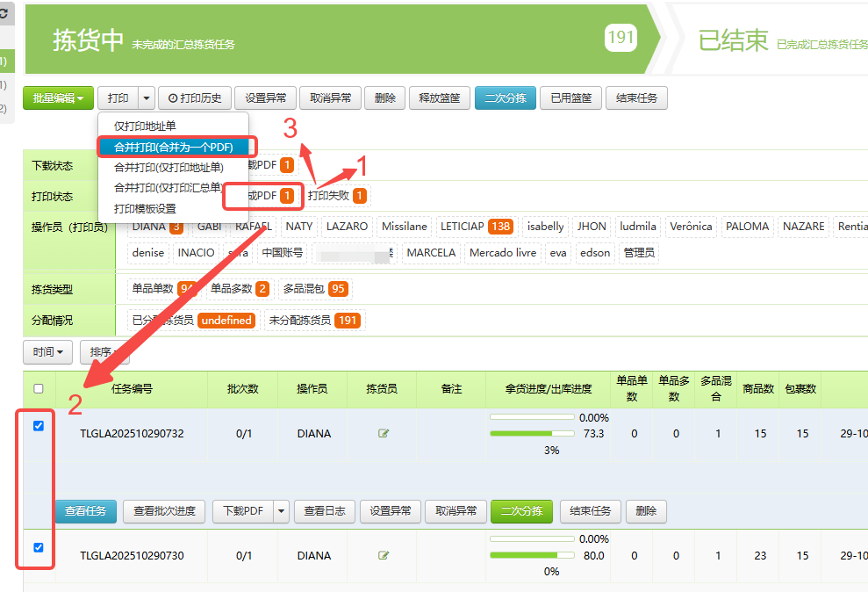Open the 批量编辑 dropdown
Screen dimensions: 868x592
pyautogui.click(x=58, y=98)
